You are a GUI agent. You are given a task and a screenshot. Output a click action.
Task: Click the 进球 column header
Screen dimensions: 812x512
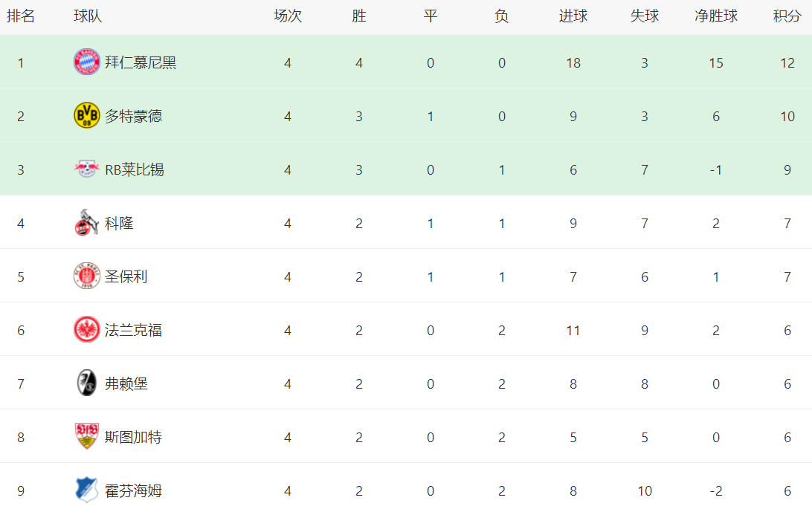tap(573, 16)
